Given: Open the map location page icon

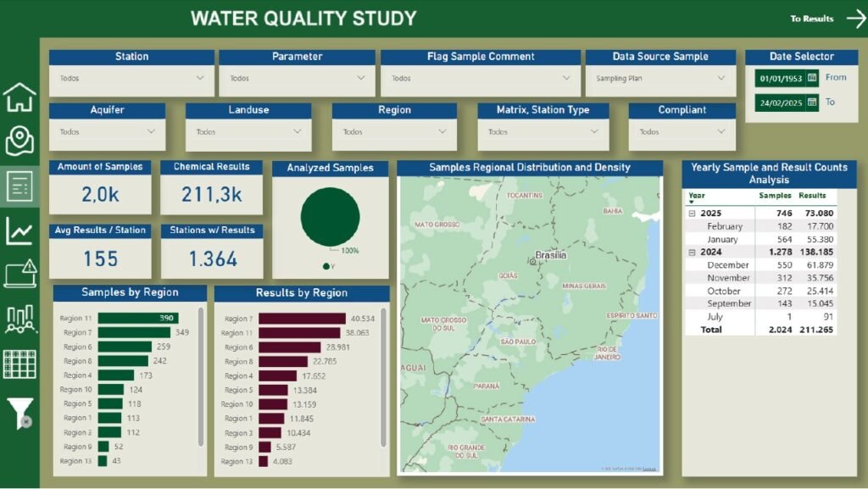Looking at the screenshot, I should point(19,141).
